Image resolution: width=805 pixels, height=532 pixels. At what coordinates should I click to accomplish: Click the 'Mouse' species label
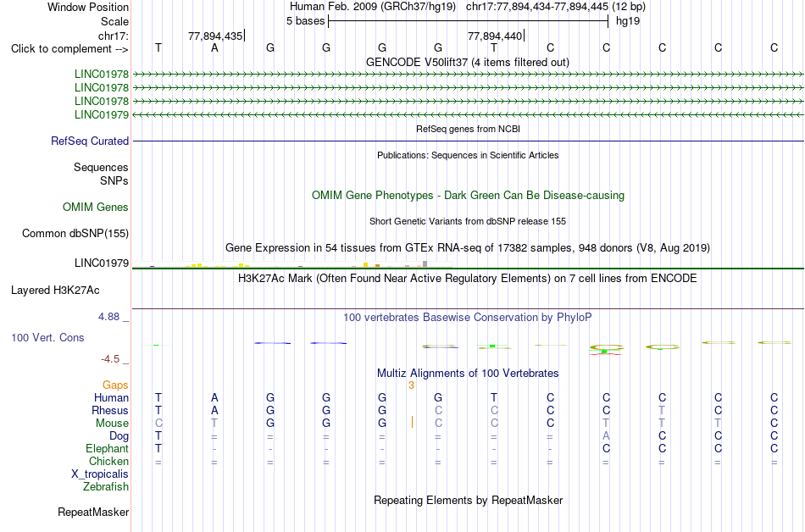point(112,424)
